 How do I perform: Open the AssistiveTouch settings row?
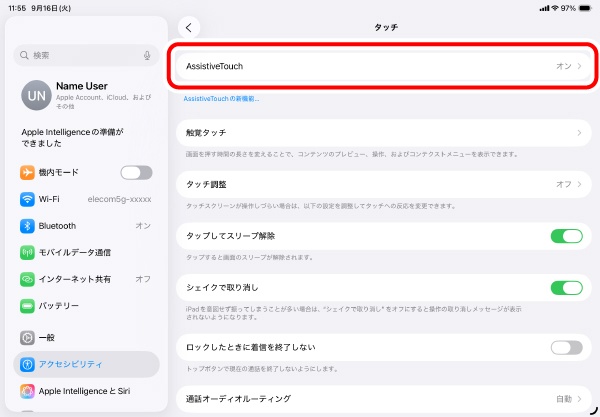pyautogui.click(x=380, y=66)
